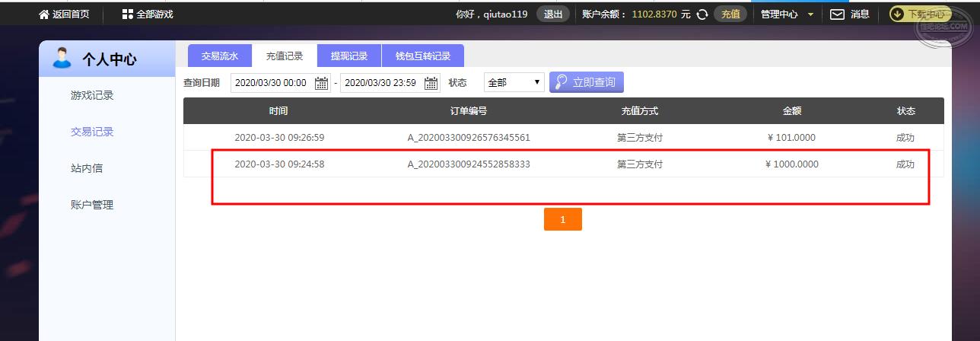Click the 下载中心 button label

click(926, 14)
